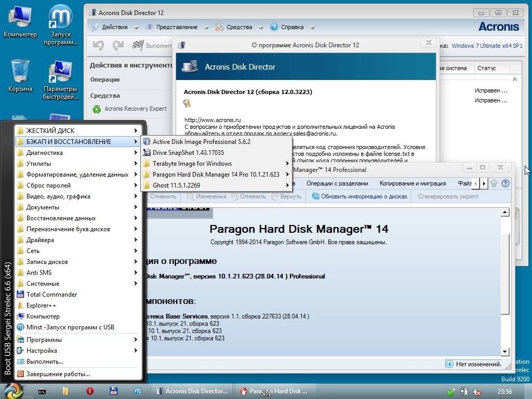
Task: Open Запуск программ desktop shortcut
Action: pos(60,25)
